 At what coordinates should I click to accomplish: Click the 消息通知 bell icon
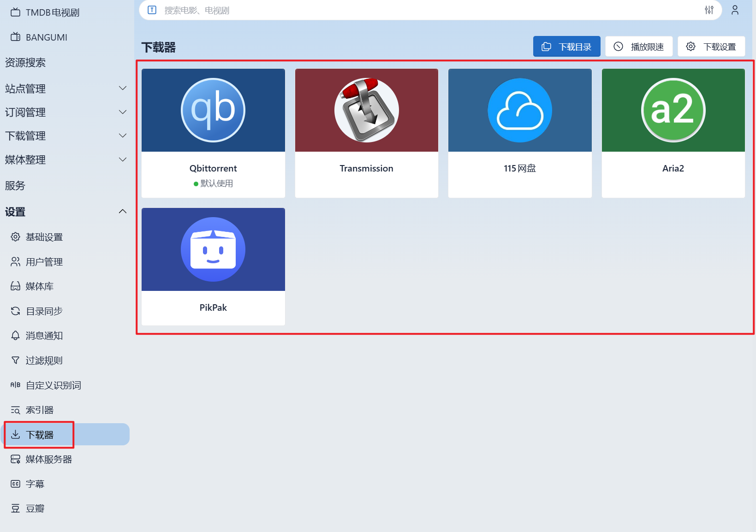[x=15, y=335]
